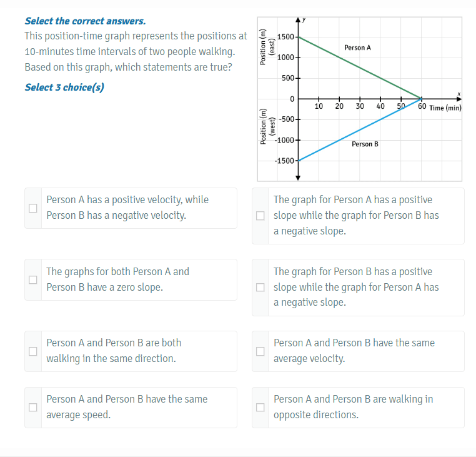Click the green Person A line
This screenshot has height=457, width=476.
pyautogui.click(x=360, y=68)
